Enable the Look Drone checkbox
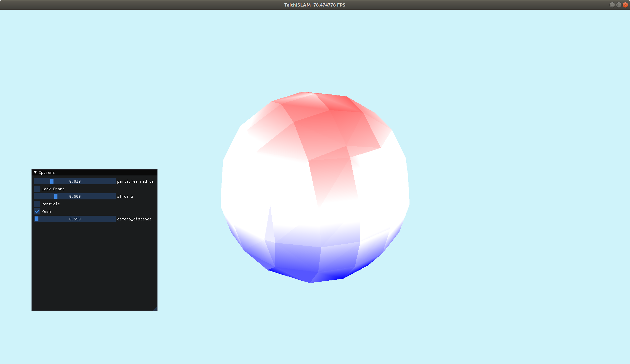630x364 pixels. pos(37,189)
